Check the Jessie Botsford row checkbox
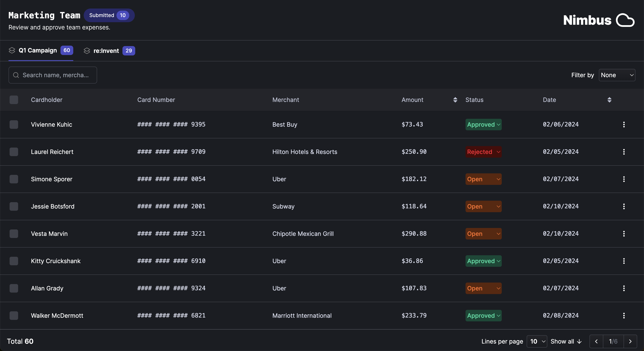This screenshot has height=351, width=644. coord(14,206)
